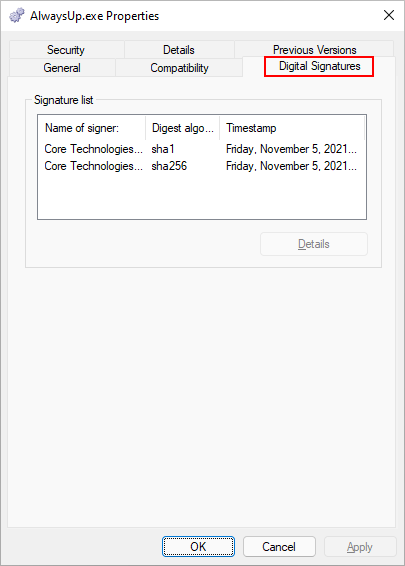
Task: Open the Details tab
Action: (x=179, y=49)
